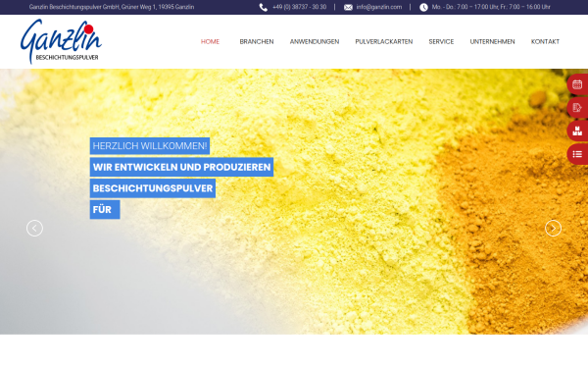Open the UNTERNEHMEN menu

[492, 41]
